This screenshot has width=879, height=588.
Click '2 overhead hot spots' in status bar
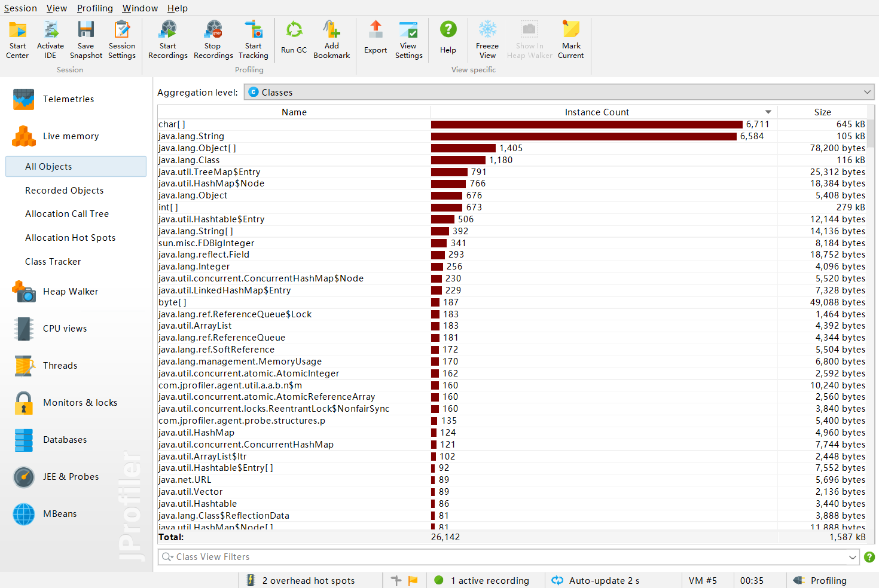tap(308, 580)
